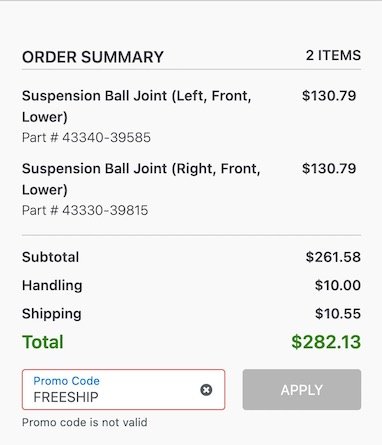Click part number 43330-39815
382x445 pixels.
coord(85,210)
